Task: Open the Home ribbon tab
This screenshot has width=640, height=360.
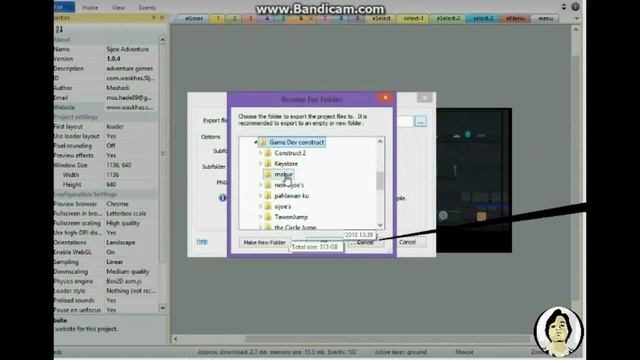Action: [x=90, y=8]
